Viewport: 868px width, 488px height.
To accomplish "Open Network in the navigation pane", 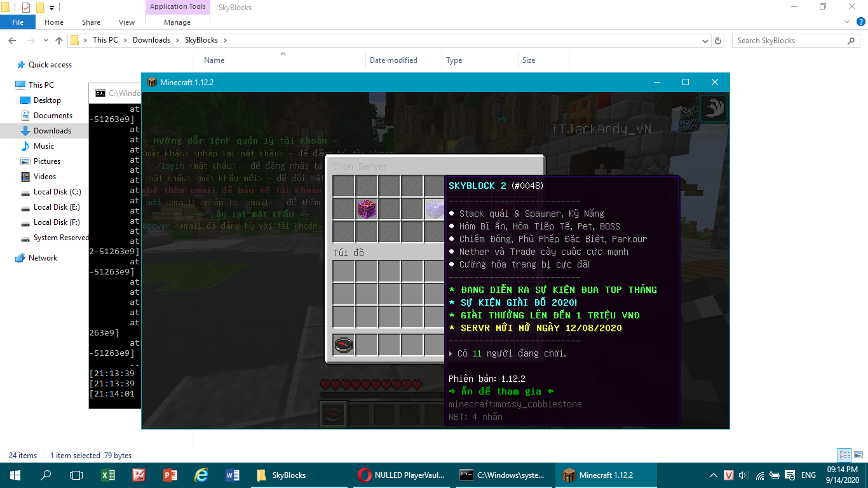I will [x=43, y=258].
